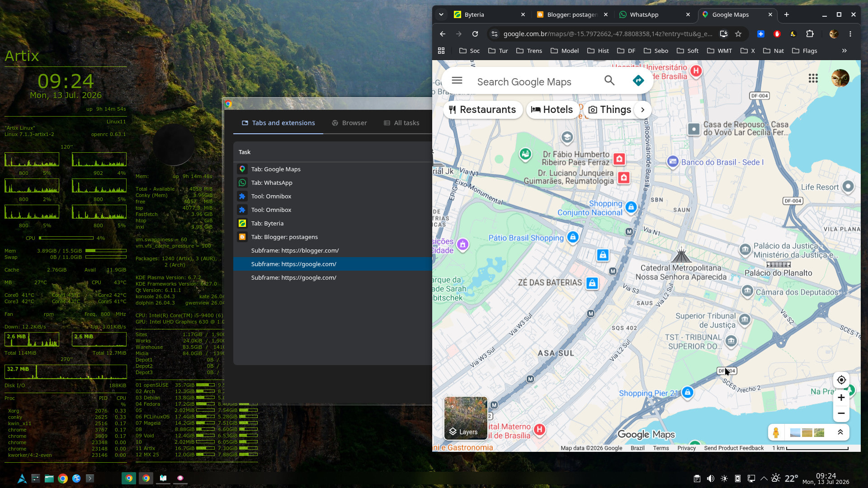Click the Chrome address bar URL
This screenshot has width=868, height=488.
click(x=608, y=34)
